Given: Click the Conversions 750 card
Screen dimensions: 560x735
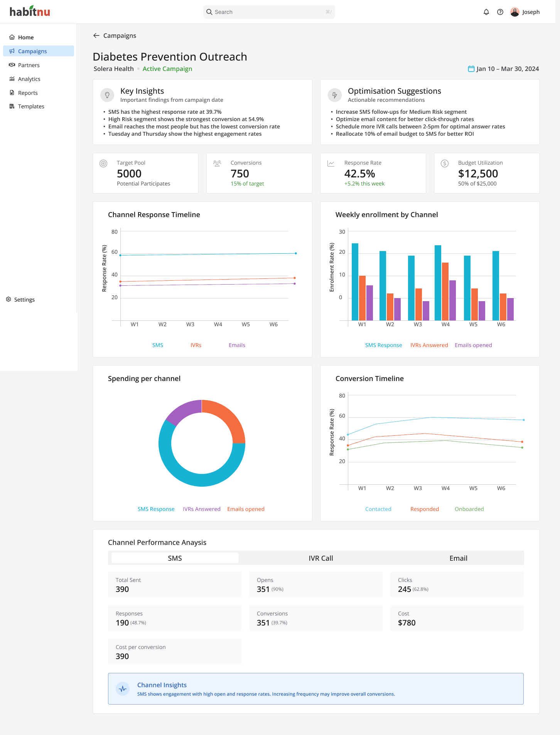Looking at the screenshot, I should click(x=259, y=173).
